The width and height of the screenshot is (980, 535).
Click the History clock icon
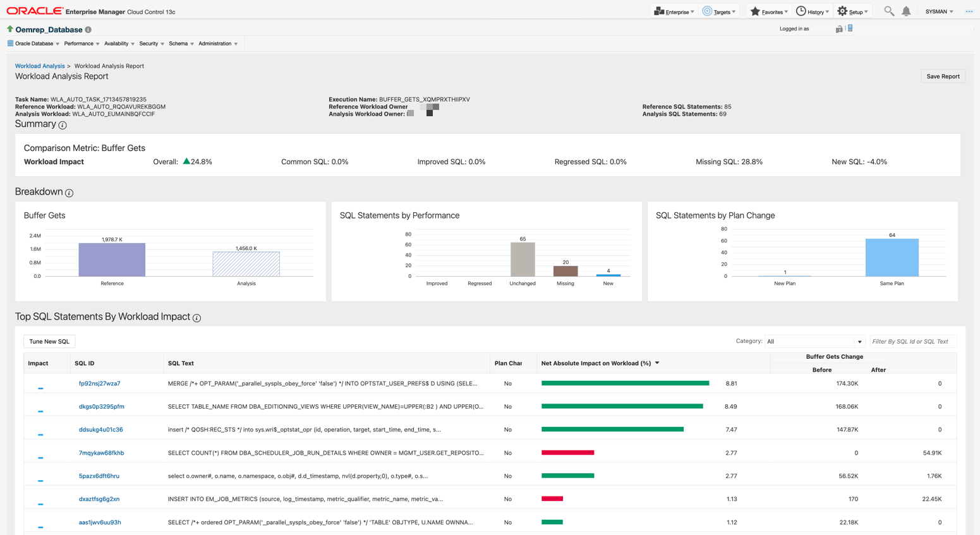(x=801, y=11)
